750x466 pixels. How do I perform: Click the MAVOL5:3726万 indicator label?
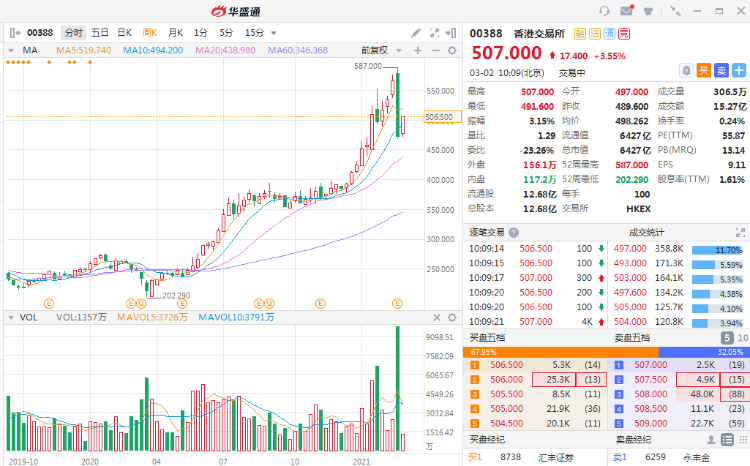click(x=152, y=317)
